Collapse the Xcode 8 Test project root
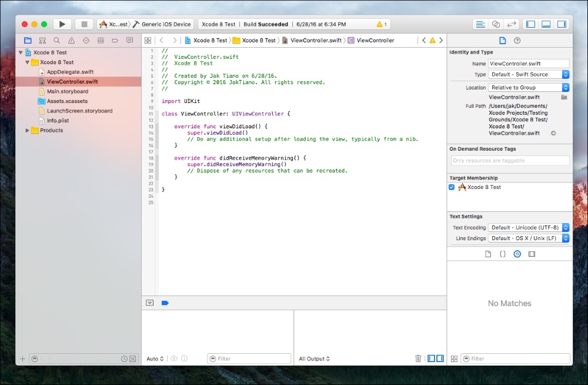This screenshot has width=588, height=385. pos(21,52)
